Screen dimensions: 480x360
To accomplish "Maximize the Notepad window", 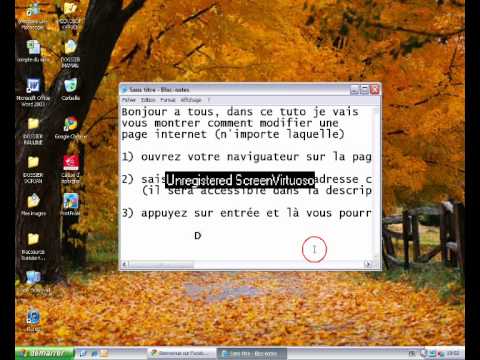I will 365,89.
